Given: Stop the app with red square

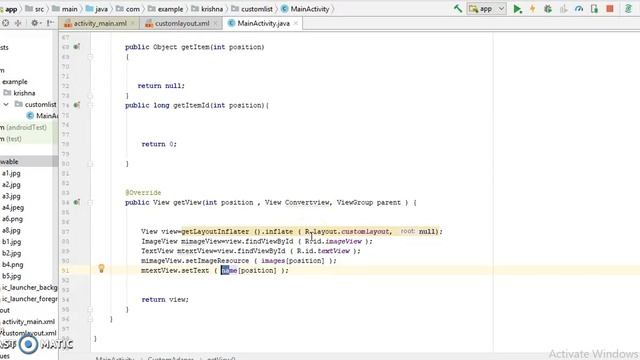Looking at the screenshot, I should pos(610,9).
